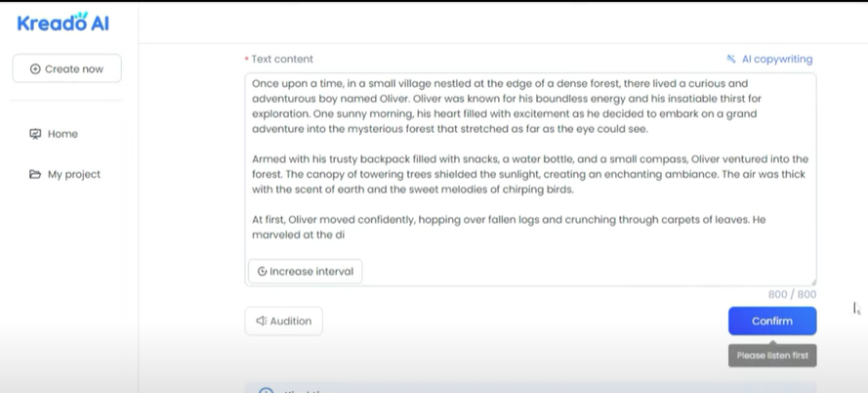Click the AI copywriting wand icon

click(x=731, y=60)
